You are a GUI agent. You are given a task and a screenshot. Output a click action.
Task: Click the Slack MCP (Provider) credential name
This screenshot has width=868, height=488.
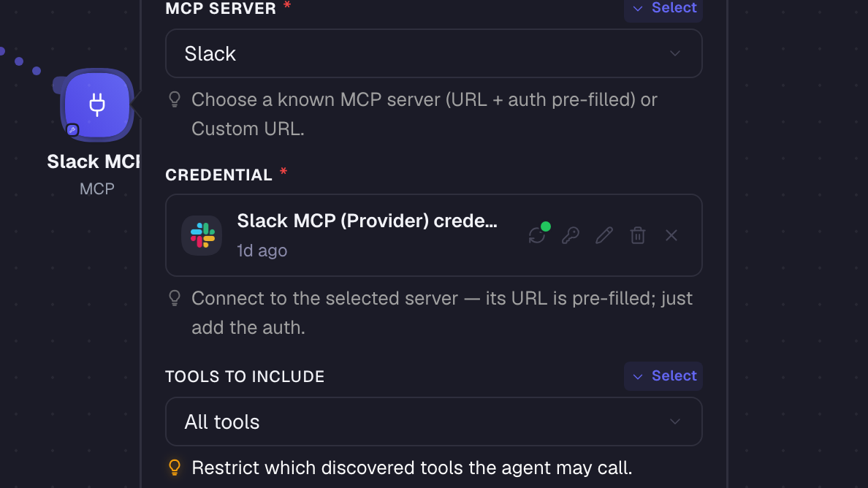367,221
